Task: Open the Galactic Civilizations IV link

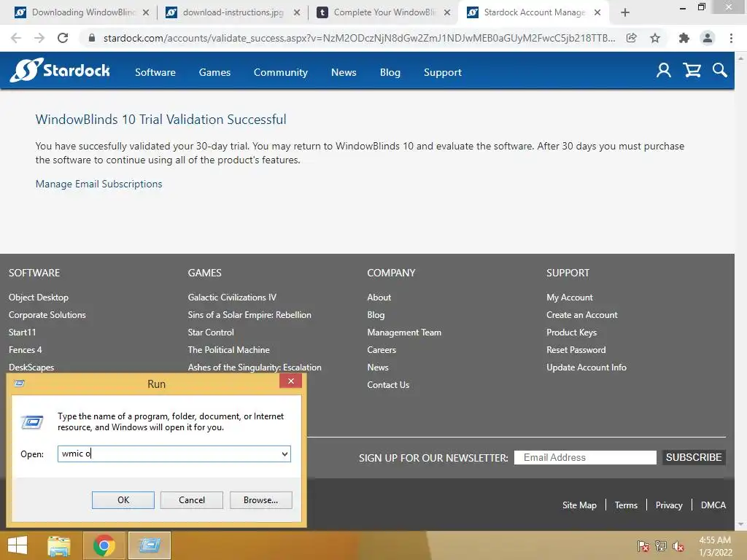Action: [x=232, y=297]
